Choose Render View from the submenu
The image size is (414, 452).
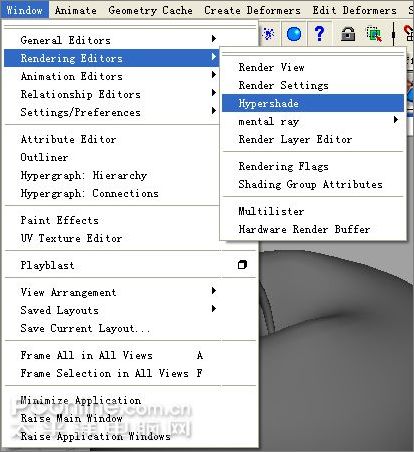coord(313,67)
